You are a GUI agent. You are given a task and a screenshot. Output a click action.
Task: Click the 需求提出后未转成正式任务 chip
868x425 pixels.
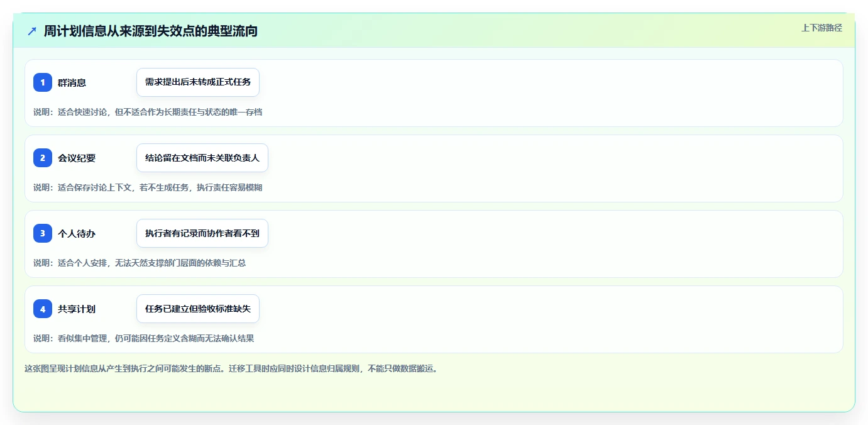pyautogui.click(x=198, y=82)
